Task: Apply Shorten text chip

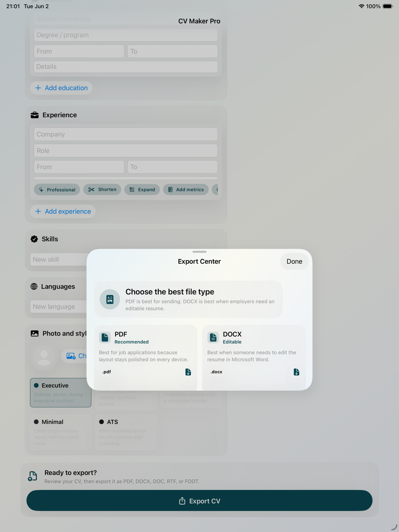Action: (x=102, y=189)
